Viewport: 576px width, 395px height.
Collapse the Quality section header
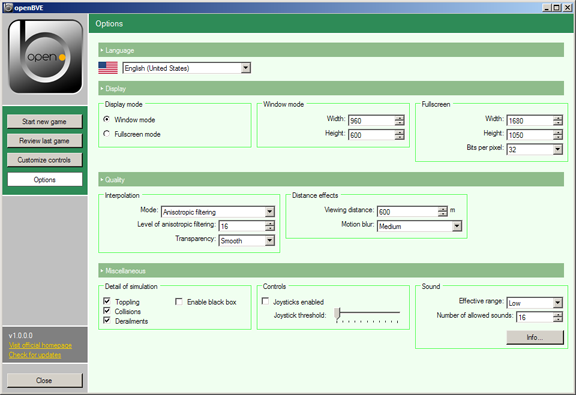[331, 179]
